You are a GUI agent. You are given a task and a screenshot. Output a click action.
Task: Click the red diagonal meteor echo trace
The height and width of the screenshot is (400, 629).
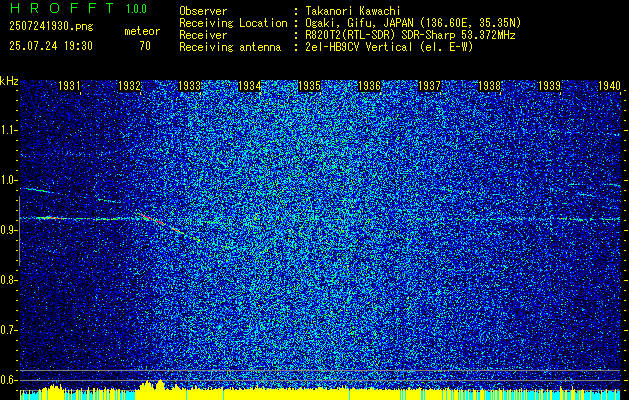[x=160, y=223]
